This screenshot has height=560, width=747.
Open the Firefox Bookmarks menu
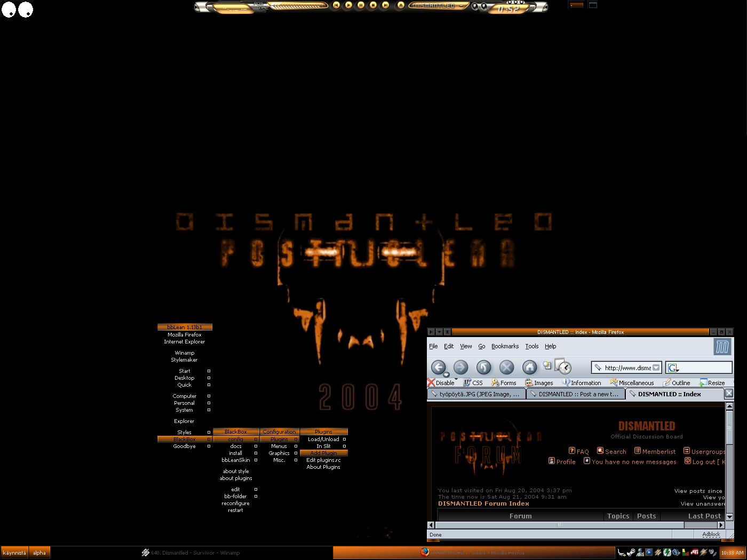(x=505, y=346)
